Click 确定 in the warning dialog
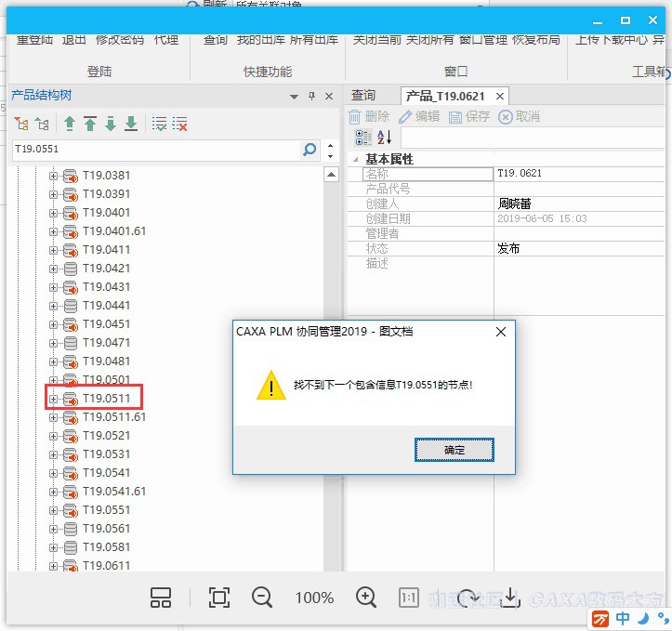Viewport: 672px width, 631px height. coord(454,450)
